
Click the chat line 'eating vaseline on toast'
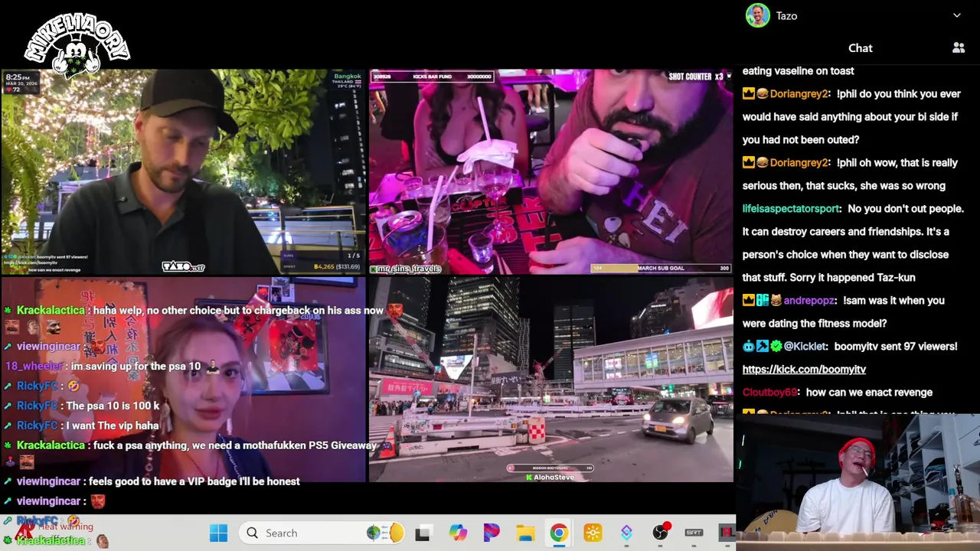[x=798, y=70]
